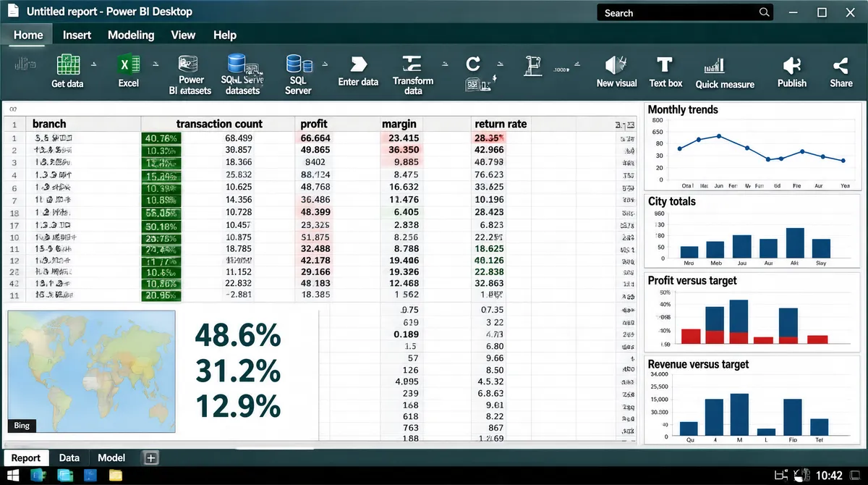Click the world map visual
The image size is (868, 485).
point(91,372)
